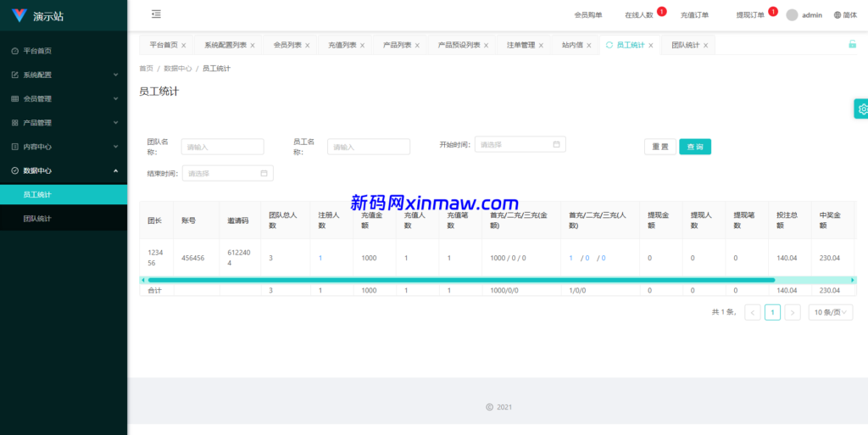Switch to 平台首页 tab
Screen dimensions: 868x435
[164, 46]
